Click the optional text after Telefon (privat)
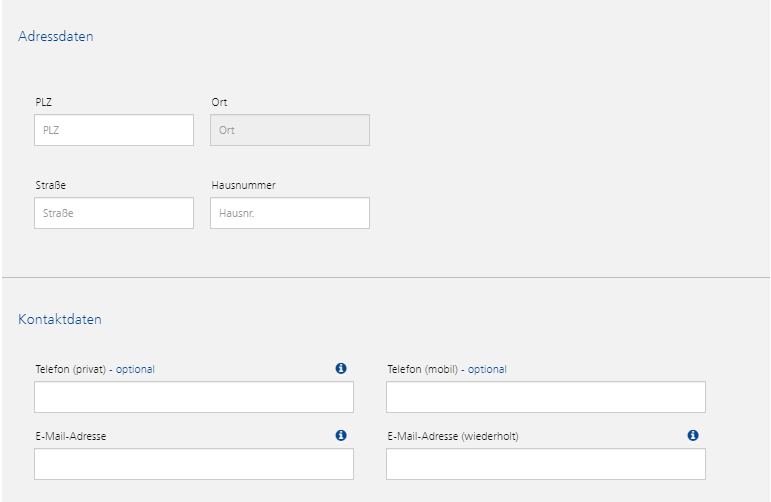Image resolution: width=771 pixels, height=502 pixels. pyautogui.click(x=135, y=369)
